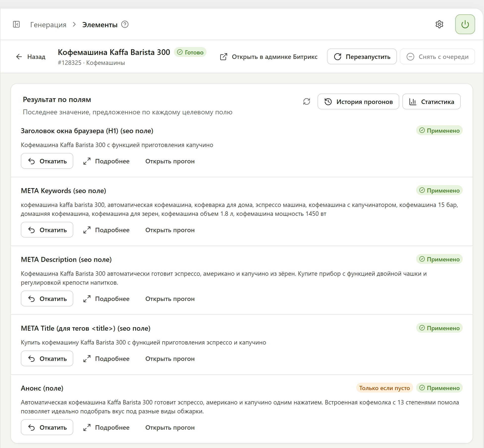This screenshot has height=448, width=484.
Task: Open Открыть прогон for META Title
Action: (170, 359)
